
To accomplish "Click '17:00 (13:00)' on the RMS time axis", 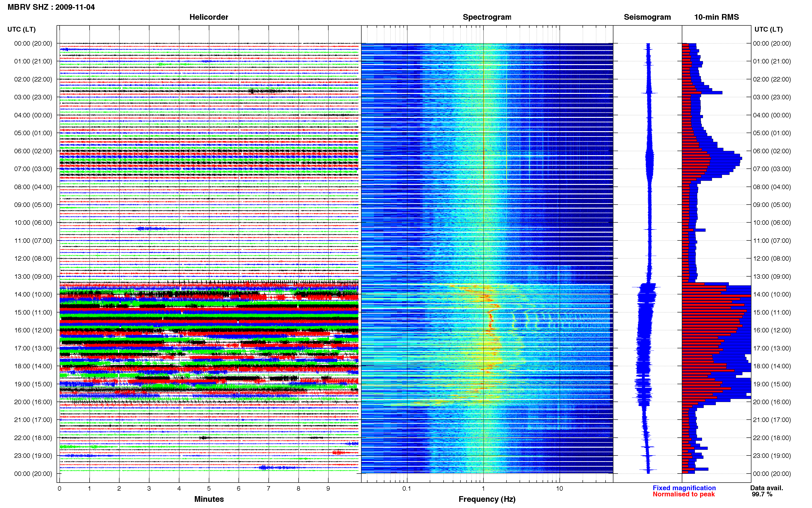I will (772, 348).
